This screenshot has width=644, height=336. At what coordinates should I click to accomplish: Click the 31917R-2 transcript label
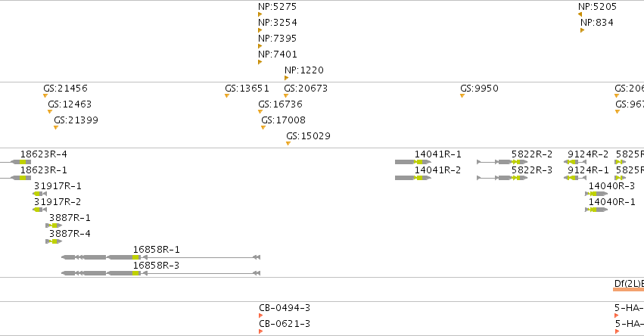(x=58, y=202)
